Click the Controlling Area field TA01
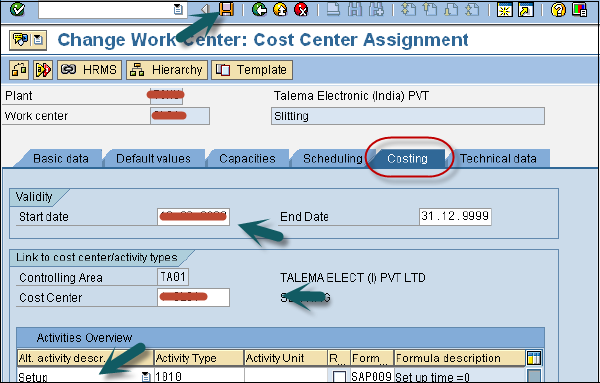The image size is (600, 383). [x=173, y=277]
